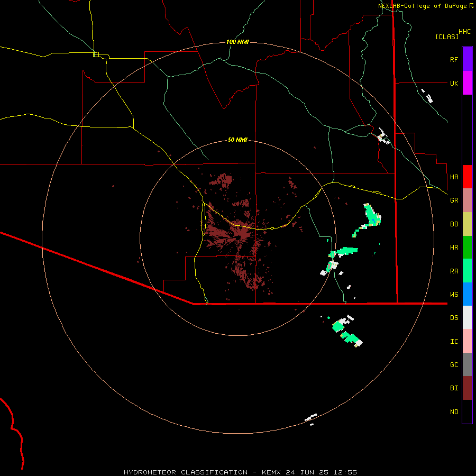Click the RF purple legend swatch
Image resolution: width=476 pixels, height=476 pixels.
click(467, 59)
